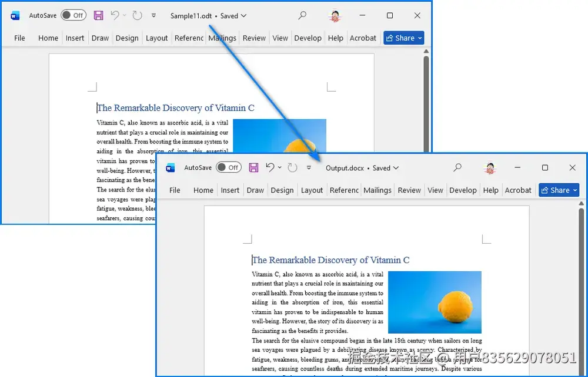Open Help tab in Sample11.odt window

click(x=335, y=38)
